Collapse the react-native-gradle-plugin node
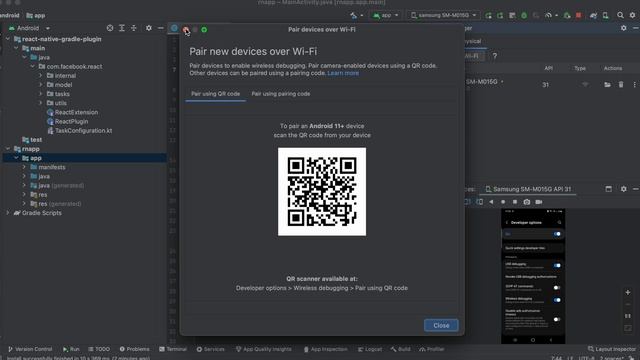The image size is (640, 360). coord(8,39)
